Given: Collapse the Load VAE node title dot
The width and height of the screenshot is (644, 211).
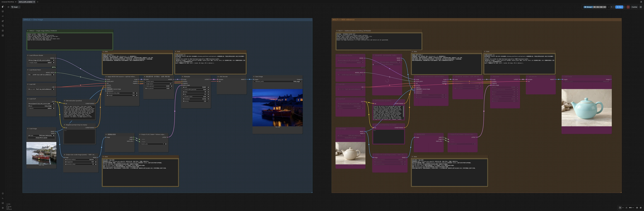Looking at the screenshot, I should tap(28, 84).
